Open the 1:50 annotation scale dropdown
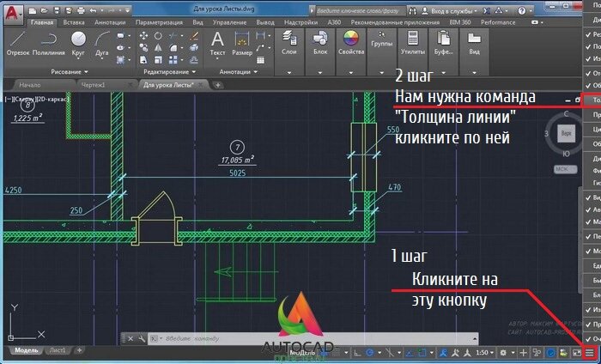 click(484, 353)
